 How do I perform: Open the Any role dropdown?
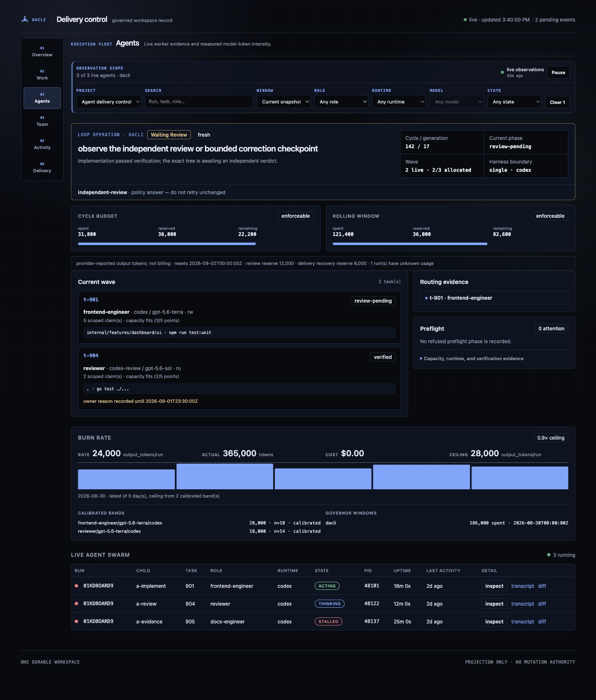tap(341, 102)
